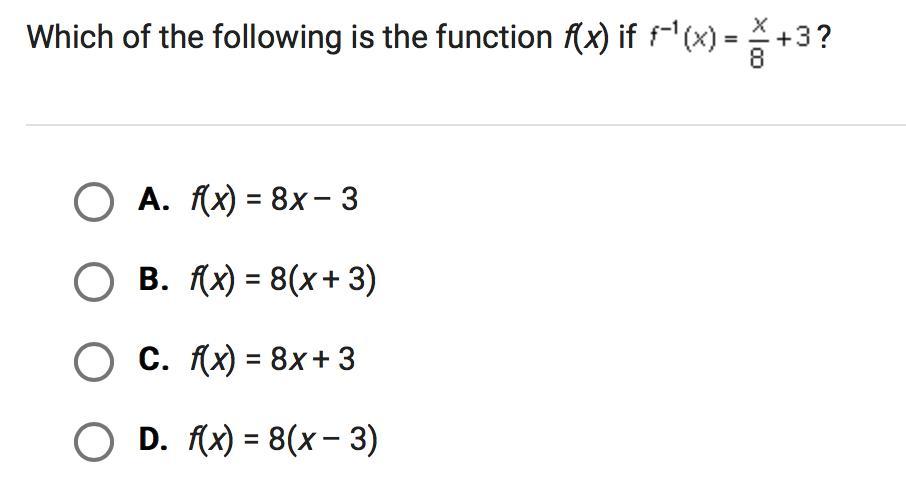Click the fraction x over 8

[x=757, y=42]
